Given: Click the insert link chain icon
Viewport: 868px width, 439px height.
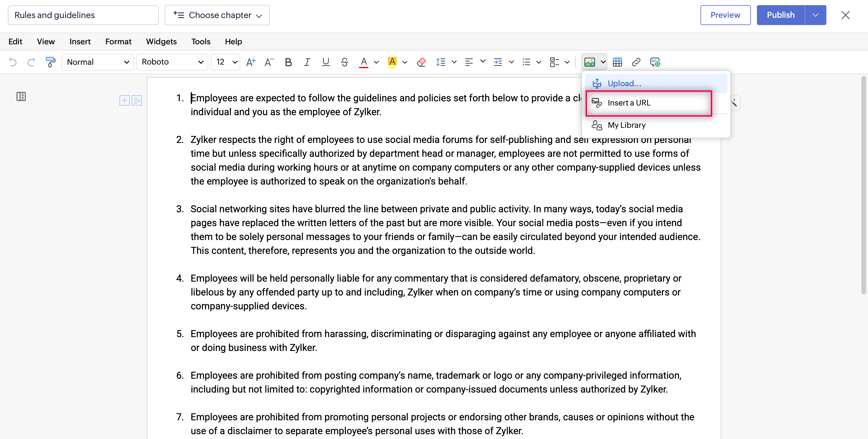Looking at the screenshot, I should (x=636, y=62).
